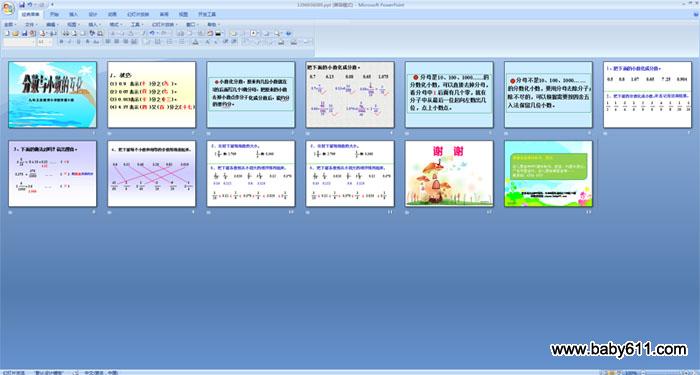
Task: Open the 格式 classic menu
Action: [116, 25]
